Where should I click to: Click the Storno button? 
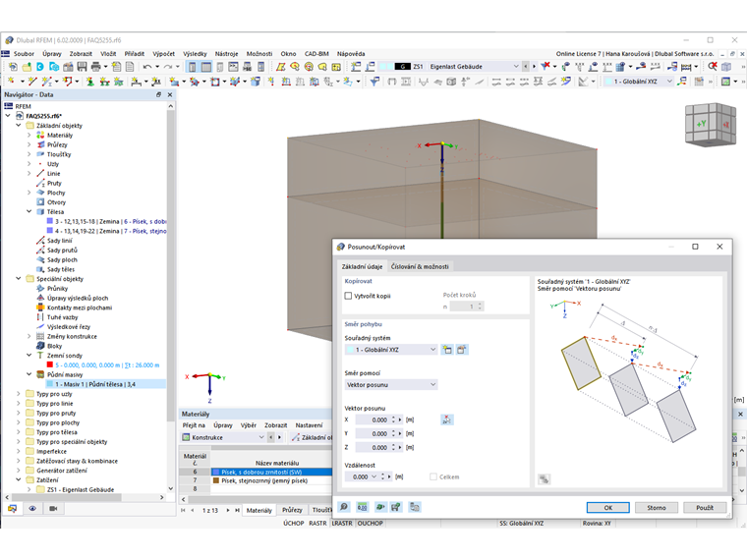click(657, 508)
